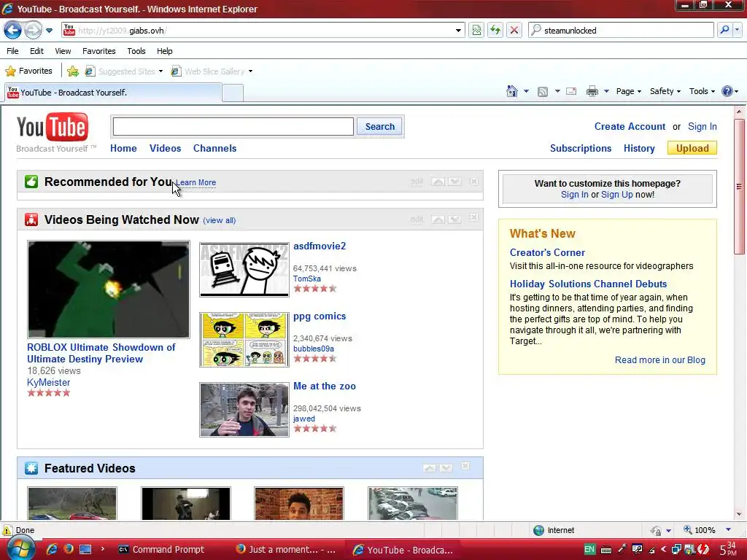The width and height of the screenshot is (747, 560).
Task: Click the page vertical scrollbar thumb
Action: (x=739, y=187)
